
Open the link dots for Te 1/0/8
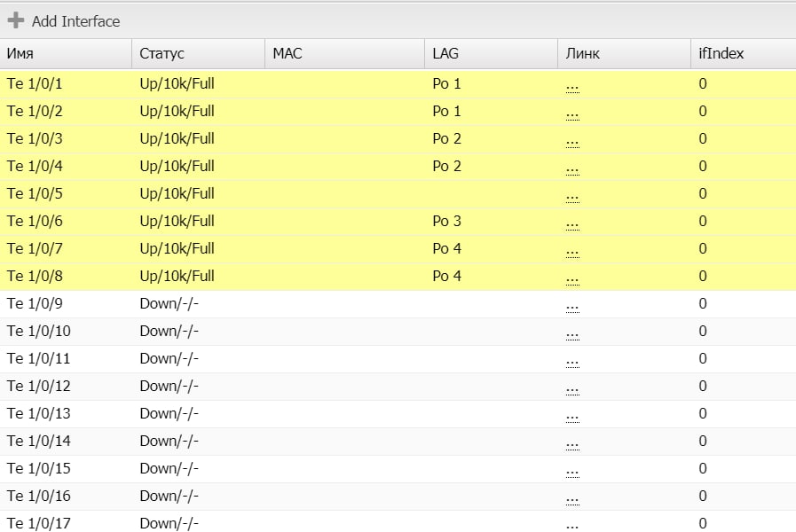point(572,279)
